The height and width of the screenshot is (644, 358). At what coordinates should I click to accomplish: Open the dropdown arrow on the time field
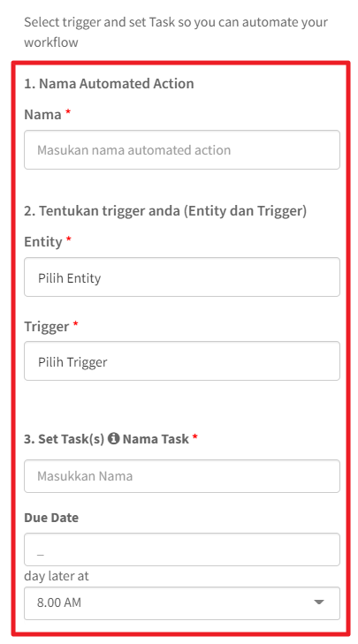[318, 602]
